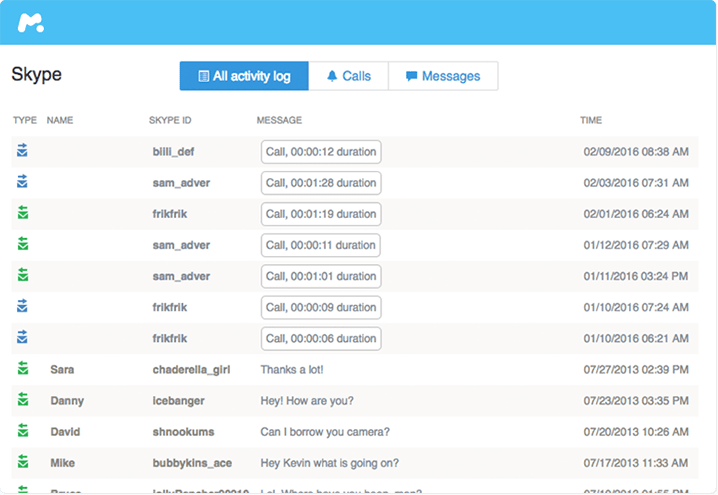Screen dimensions: 718x495
Task: Switch to the Calls tab
Action: click(x=348, y=76)
